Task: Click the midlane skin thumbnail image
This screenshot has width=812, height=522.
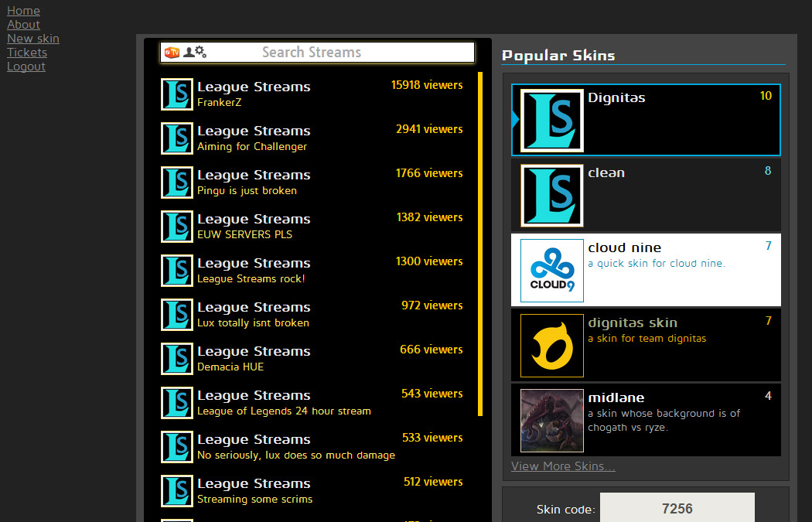Action: click(x=551, y=421)
